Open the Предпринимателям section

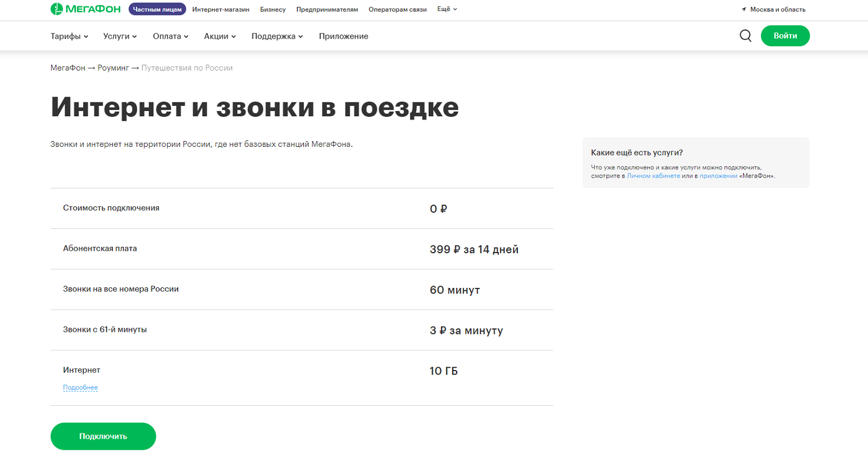tap(327, 9)
